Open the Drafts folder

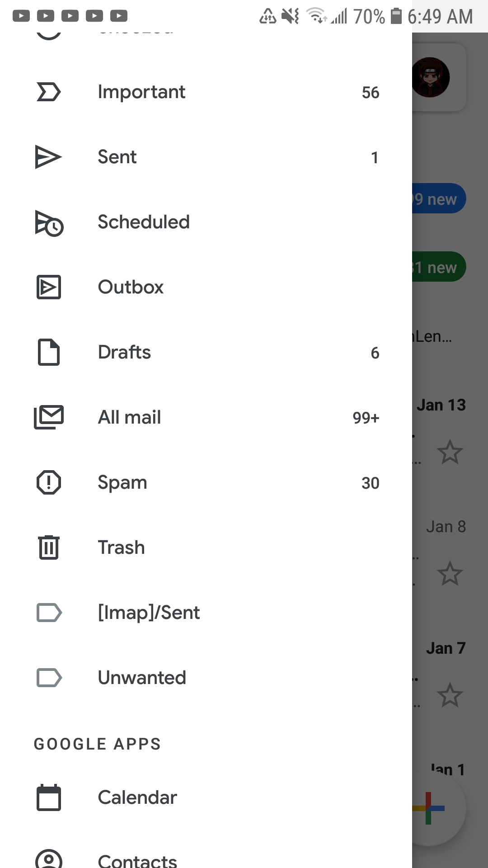click(x=206, y=353)
